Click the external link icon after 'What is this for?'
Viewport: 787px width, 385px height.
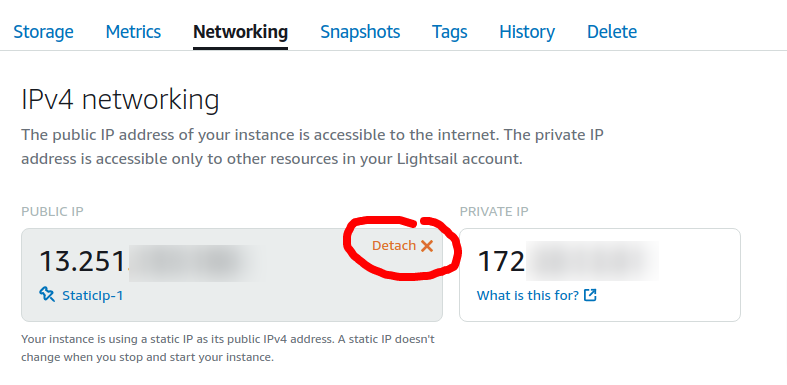pyautogui.click(x=590, y=295)
